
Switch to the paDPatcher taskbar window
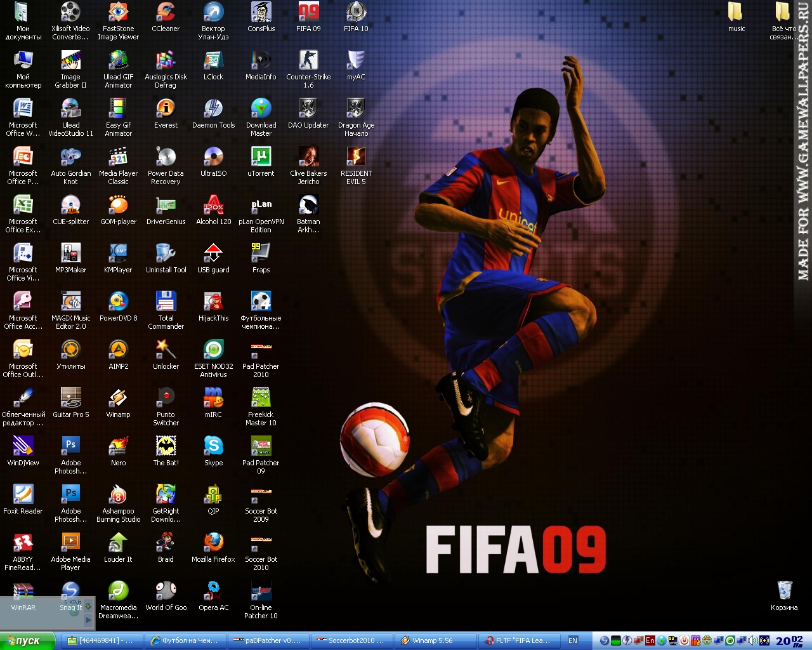coord(269,641)
